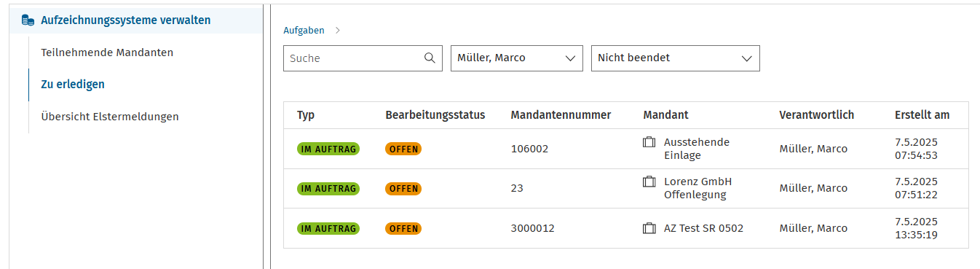Click the Aufgaben breadcrumb link

click(x=304, y=31)
